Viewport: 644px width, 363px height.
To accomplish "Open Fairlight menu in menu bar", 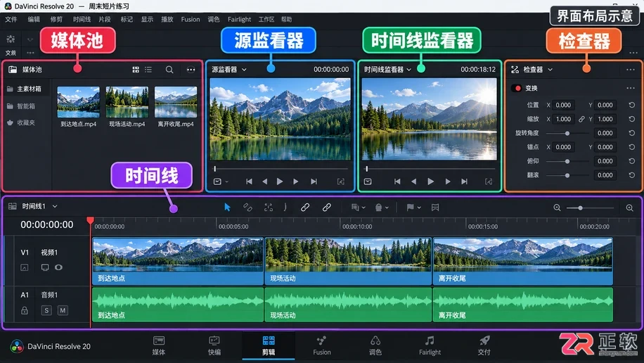I will [x=239, y=19].
